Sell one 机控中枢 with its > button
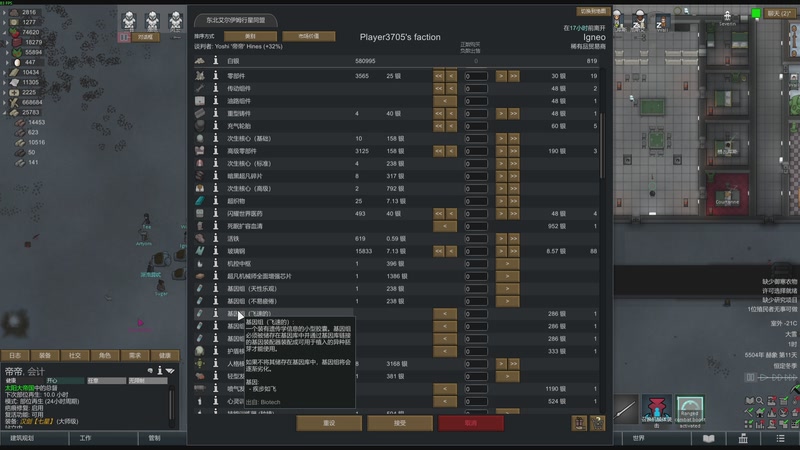The height and width of the screenshot is (450, 800). pyautogui.click(x=508, y=264)
